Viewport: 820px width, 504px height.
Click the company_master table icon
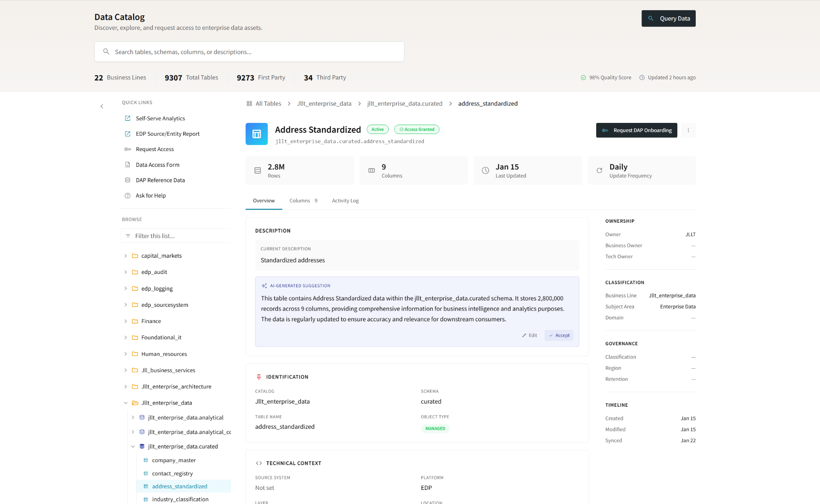[146, 460]
